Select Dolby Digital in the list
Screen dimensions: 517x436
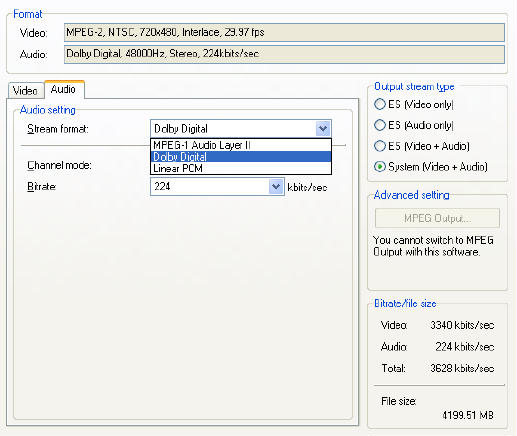click(241, 157)
